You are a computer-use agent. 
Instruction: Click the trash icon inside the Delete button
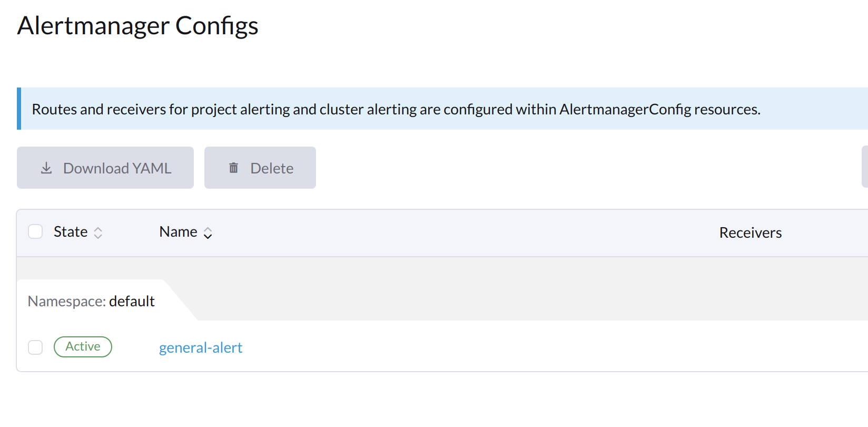pyautogui.click(x=234, y=168)
